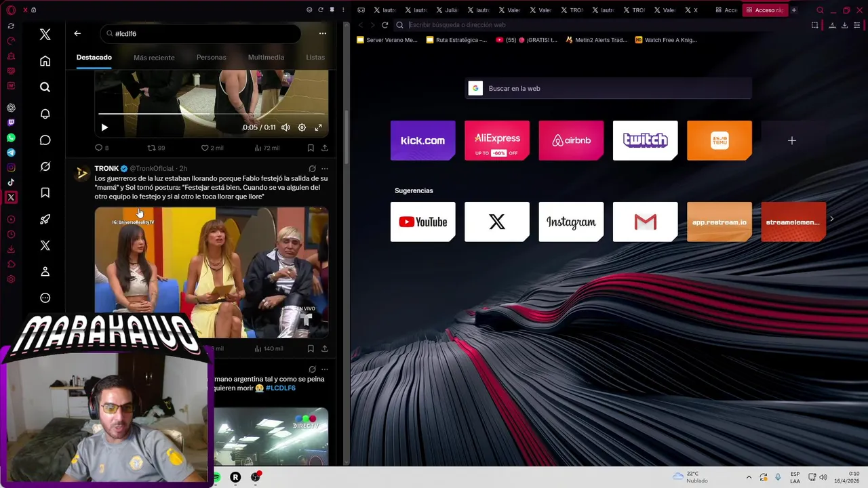
Task: Open Twitch in Opera sidebar
Action: tap(11, 123)
